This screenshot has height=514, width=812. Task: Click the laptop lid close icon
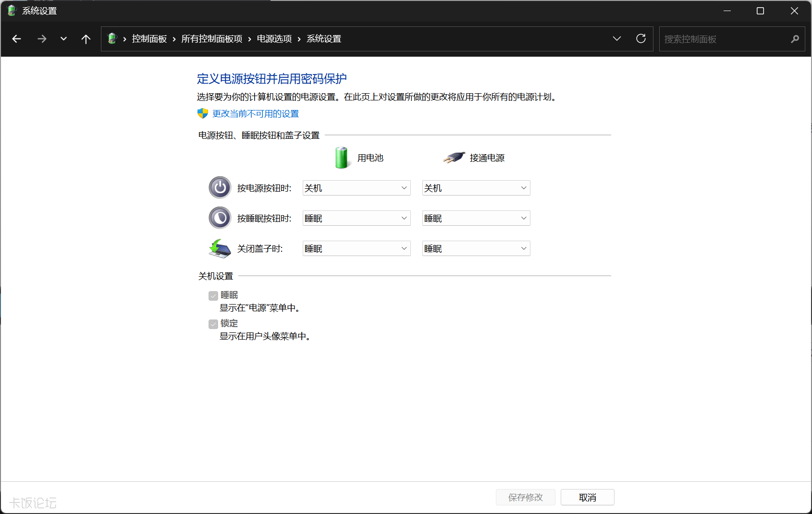pos(220,248)
